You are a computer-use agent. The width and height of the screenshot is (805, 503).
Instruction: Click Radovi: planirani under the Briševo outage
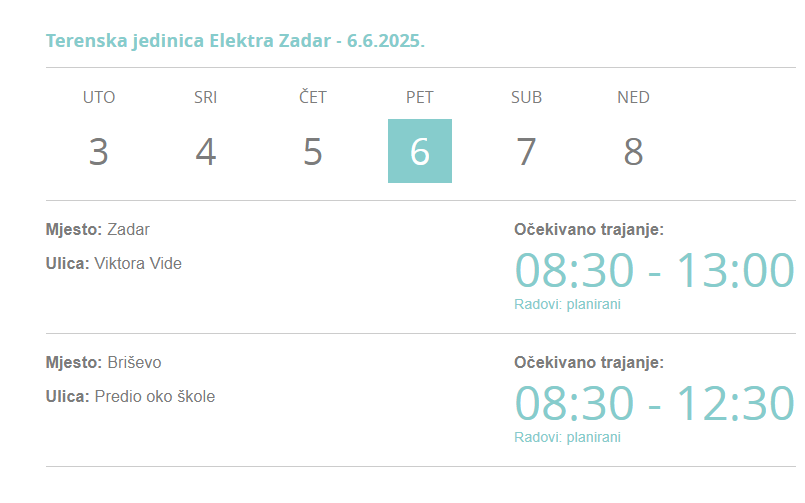click(567, 437)
